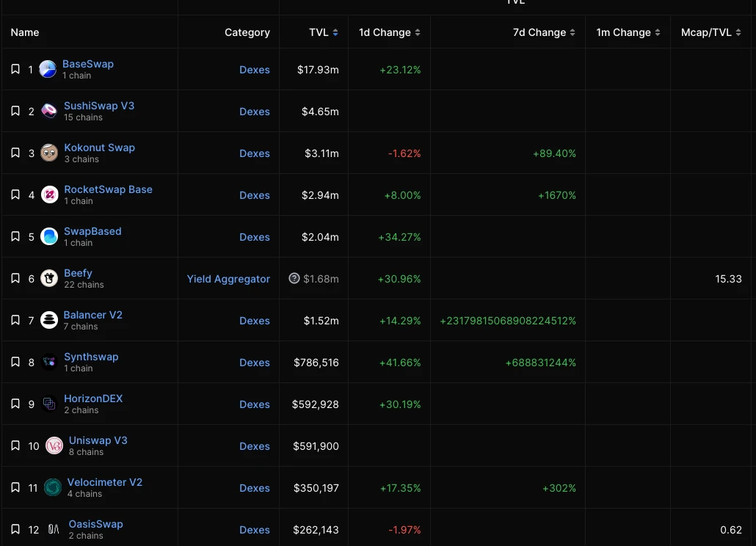Open the SwapBased protocol link

(92, 231)
